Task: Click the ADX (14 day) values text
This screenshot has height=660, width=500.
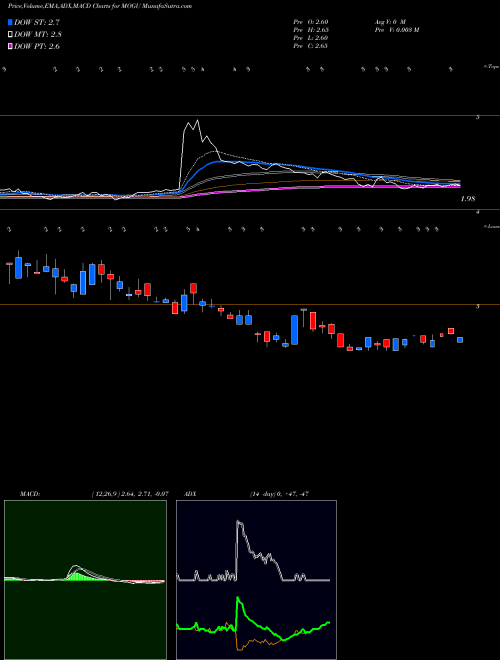Action: (x=279, y=493)
